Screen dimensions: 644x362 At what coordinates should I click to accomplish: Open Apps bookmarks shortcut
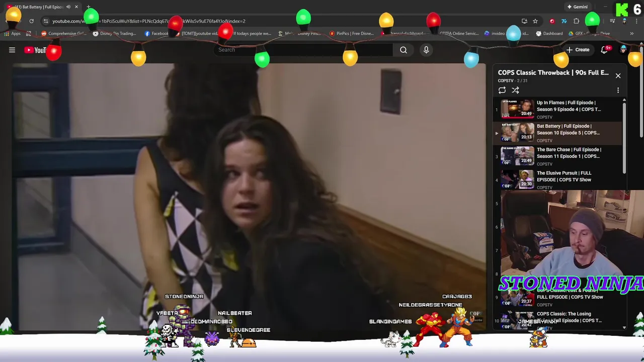tap(13, 34)
